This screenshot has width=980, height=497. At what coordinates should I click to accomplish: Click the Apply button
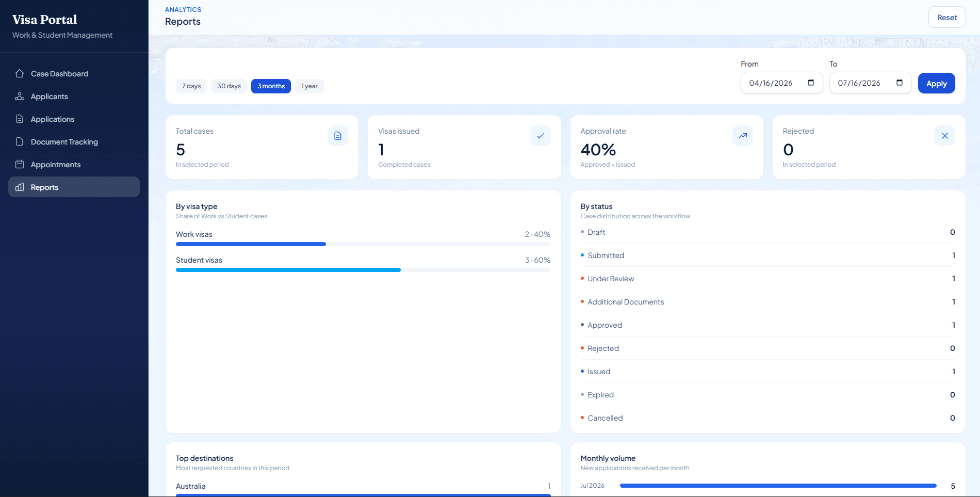[936, 83]
